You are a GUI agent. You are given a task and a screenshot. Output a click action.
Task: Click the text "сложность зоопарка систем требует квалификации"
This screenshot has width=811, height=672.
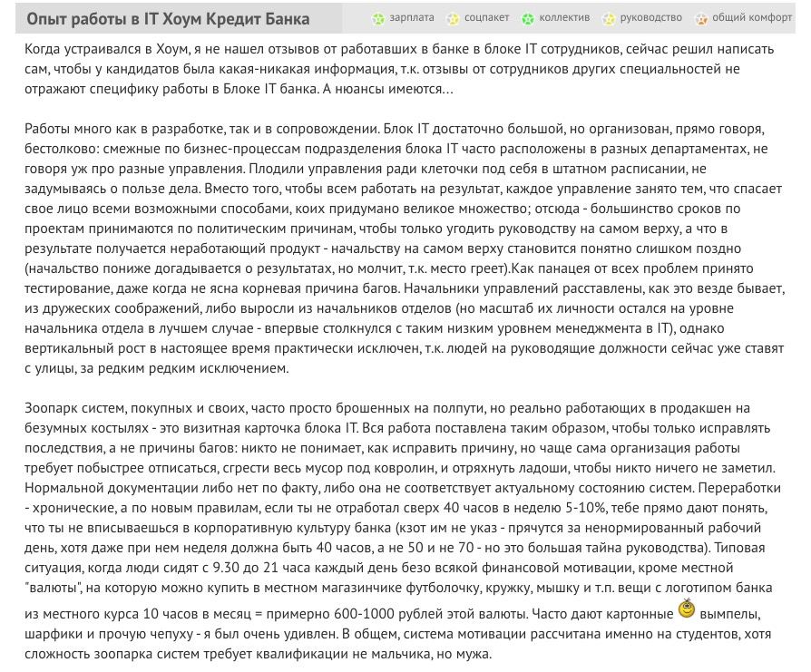(x=188, y=654)
